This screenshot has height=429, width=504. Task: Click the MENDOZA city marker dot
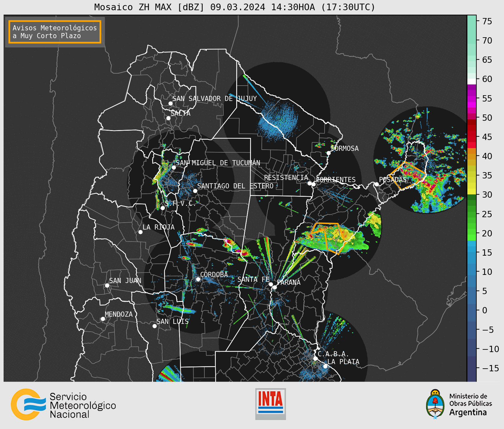click(103, 319)
